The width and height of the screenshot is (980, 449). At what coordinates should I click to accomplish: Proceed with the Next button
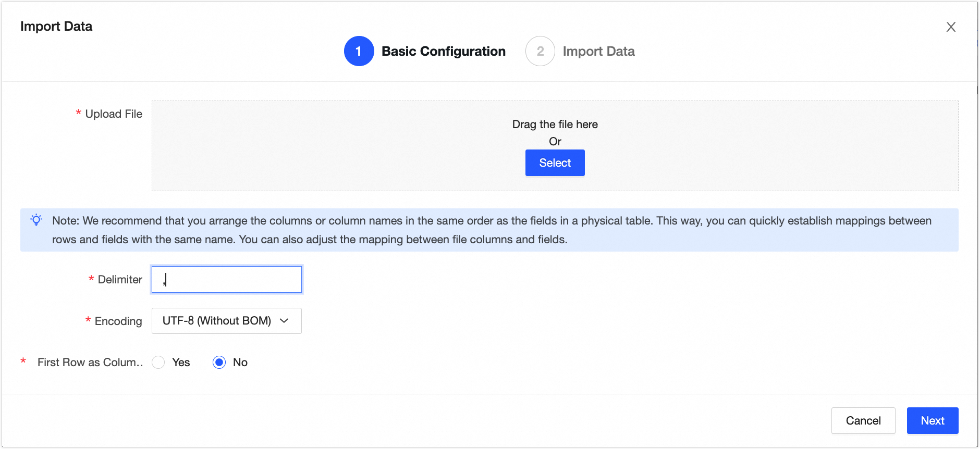pos(932,421)
